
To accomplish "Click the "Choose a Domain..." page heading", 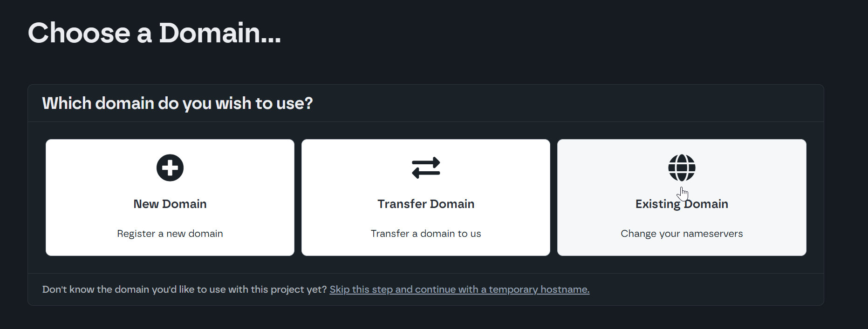I will click(154, 33).
